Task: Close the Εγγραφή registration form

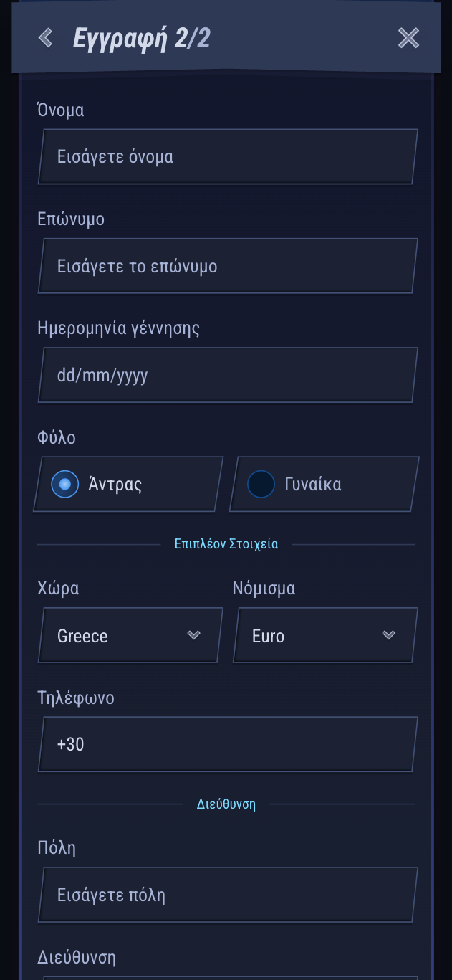Action: (408, 38)
